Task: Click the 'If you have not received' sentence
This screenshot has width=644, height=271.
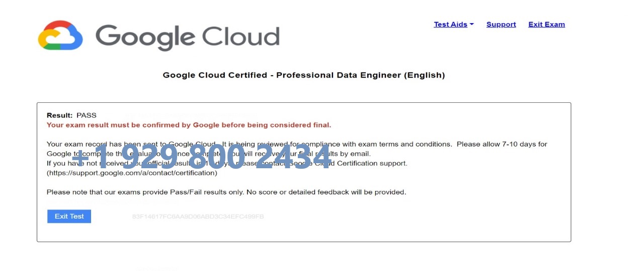Action: (227, 163)
